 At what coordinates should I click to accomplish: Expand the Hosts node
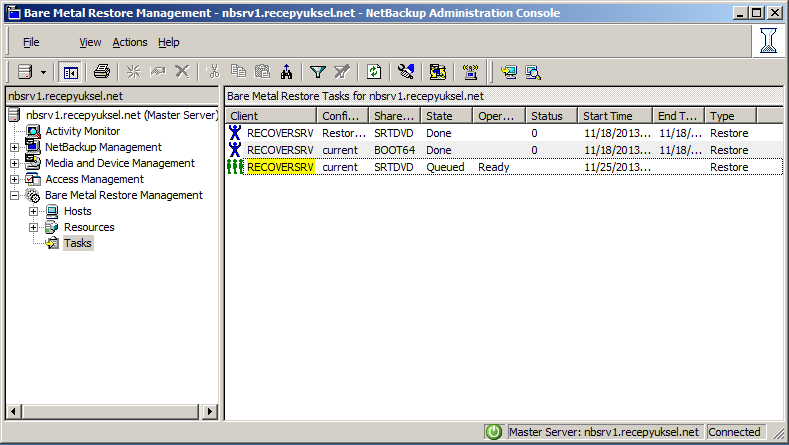tap(33, 212)
